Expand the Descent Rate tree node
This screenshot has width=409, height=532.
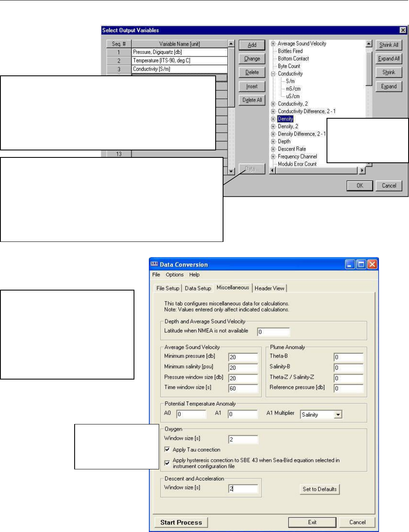coord(273,149)
